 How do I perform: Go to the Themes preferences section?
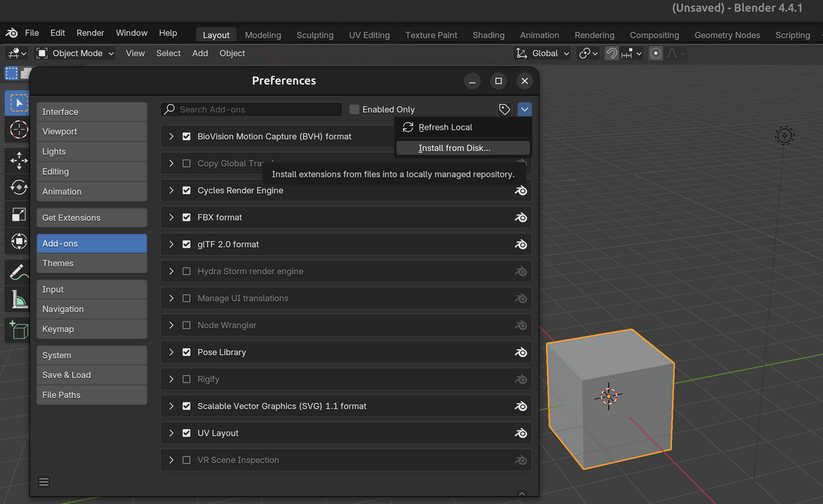tap(92, 263)
